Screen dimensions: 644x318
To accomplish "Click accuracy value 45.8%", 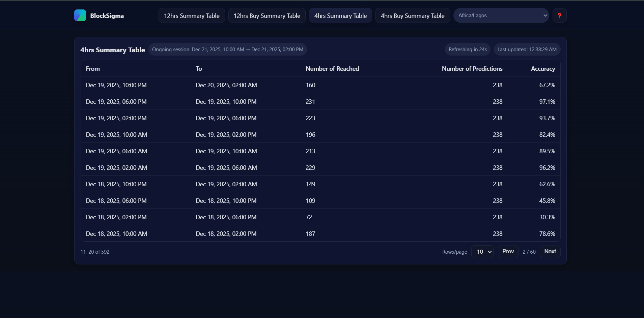I will coord(547,201).
